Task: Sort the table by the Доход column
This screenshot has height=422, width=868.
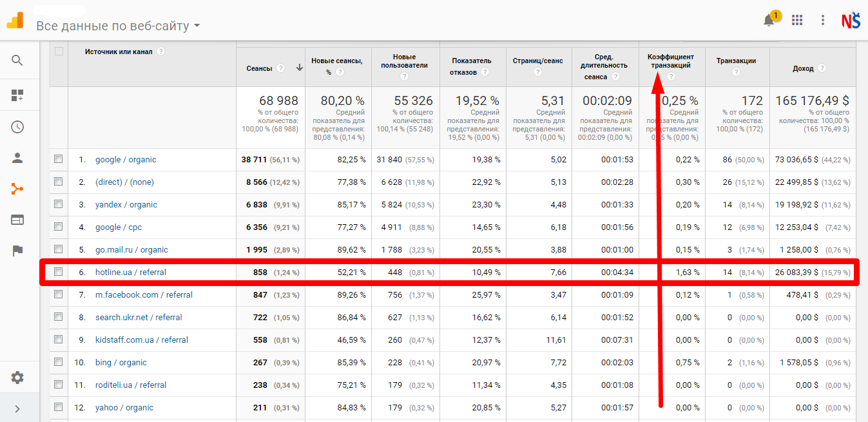Action: click(x=803, y=68)
